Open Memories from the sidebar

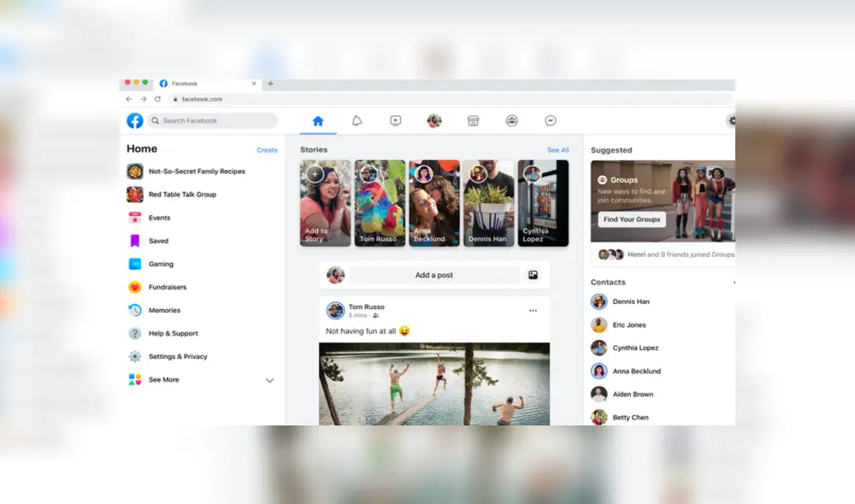pyautogui.click(x=164, y=310)
